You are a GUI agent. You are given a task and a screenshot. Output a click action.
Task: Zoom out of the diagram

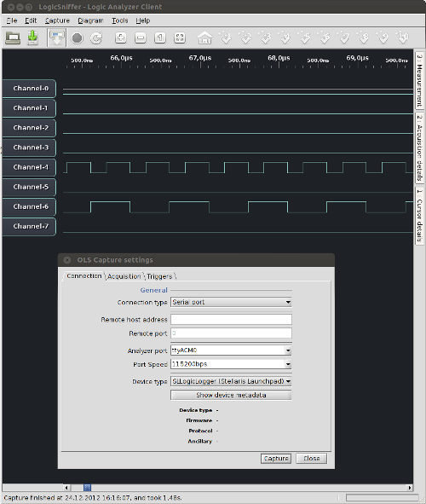click(x=141, y=38)
